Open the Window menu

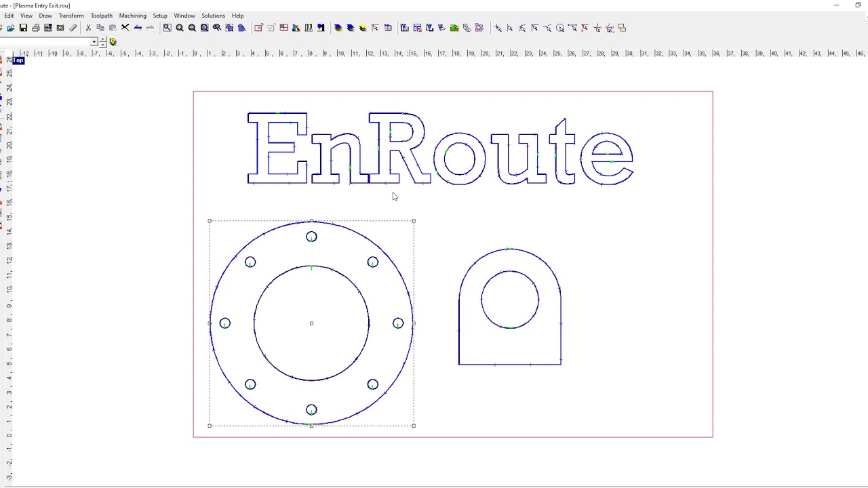184,16
